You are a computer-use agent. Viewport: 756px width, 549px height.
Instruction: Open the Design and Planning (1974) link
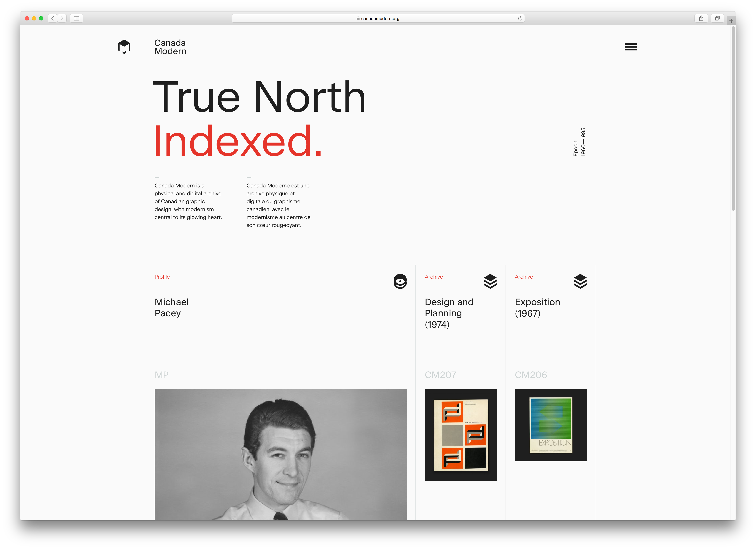click(x=449, y=313)
